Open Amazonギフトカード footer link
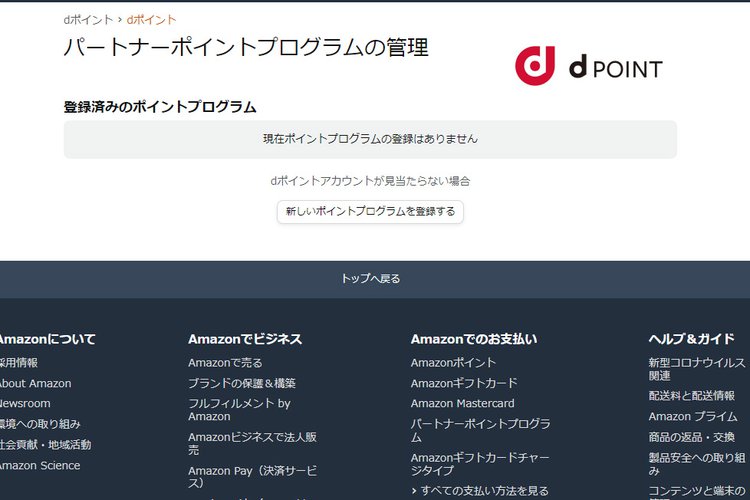750x500 pixels. click(x=464, y=383)
